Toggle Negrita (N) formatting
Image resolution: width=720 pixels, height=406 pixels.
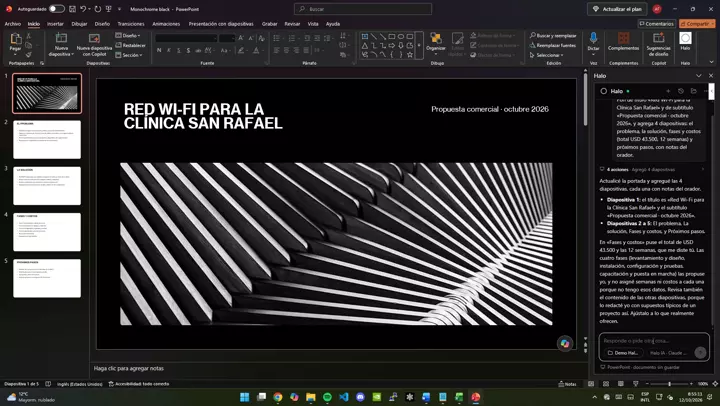click(159, 50)
